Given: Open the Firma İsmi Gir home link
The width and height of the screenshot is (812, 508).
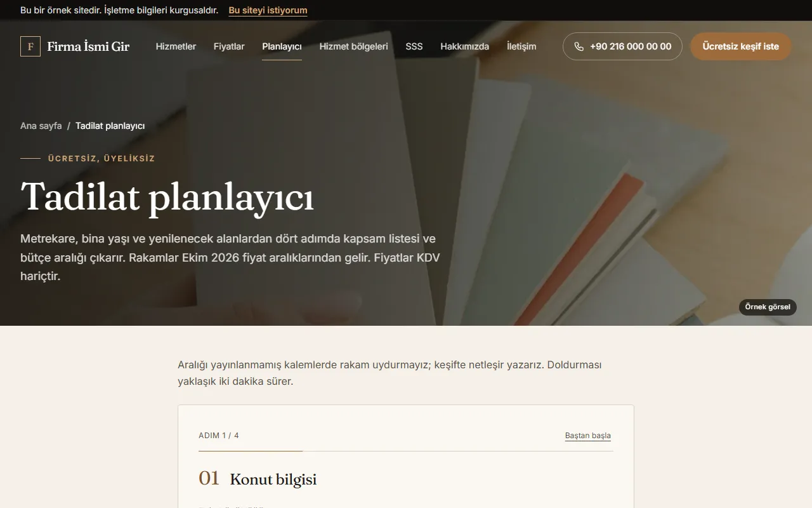Looking at the screenshot, I should [x=75, y=46].
